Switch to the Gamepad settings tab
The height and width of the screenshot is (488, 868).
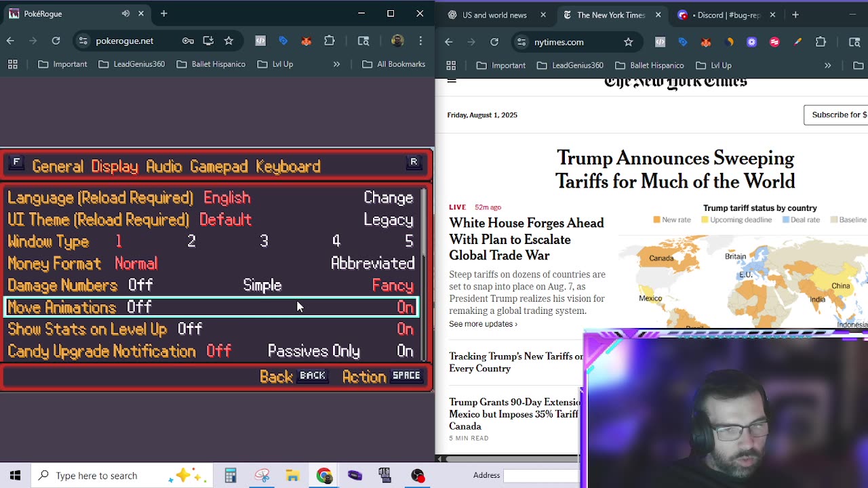219,167
